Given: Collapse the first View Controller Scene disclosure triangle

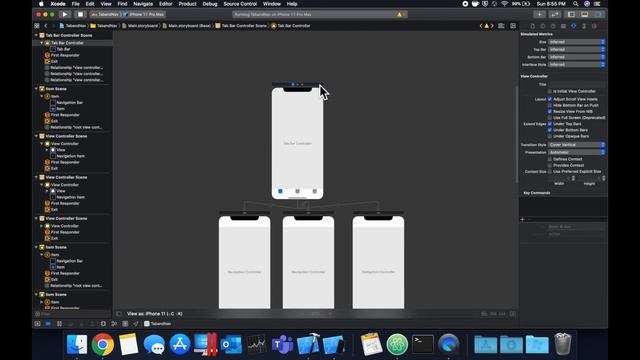Looking at the screenshot, I should coord(36,136).
